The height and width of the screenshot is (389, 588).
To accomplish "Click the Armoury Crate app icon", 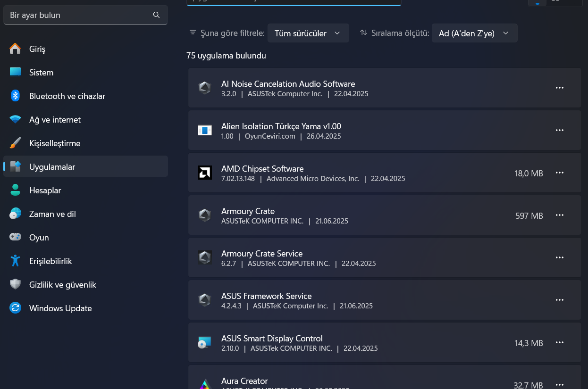I will 204,215.
